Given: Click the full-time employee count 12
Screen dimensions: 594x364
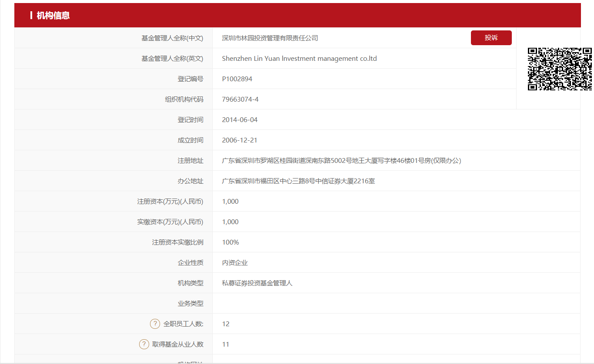Looking at the screenshot, I should click(226, 324).
